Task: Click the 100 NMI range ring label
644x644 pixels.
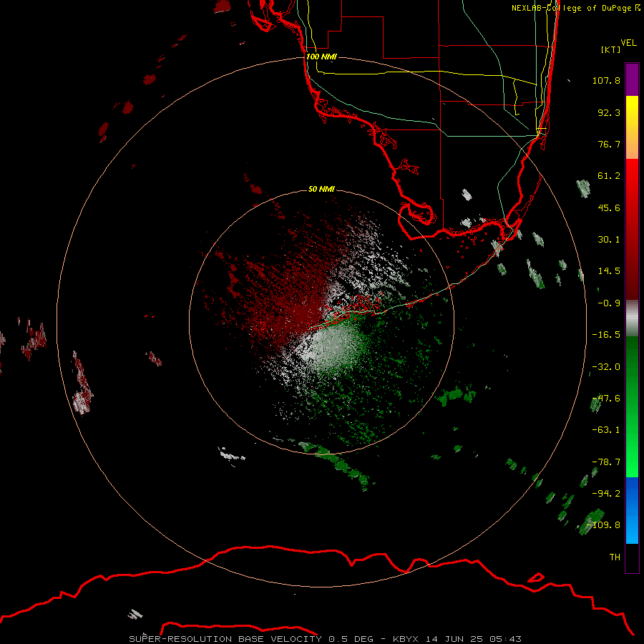Action: 321,57
